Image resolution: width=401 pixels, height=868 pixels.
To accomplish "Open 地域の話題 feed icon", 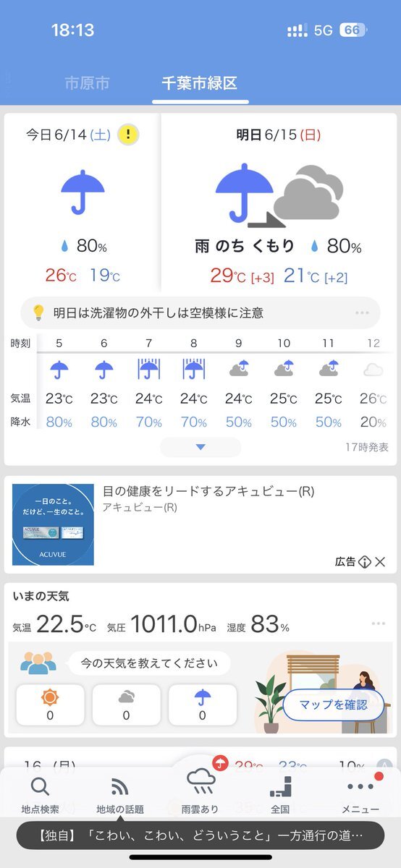I will point(120,787).
